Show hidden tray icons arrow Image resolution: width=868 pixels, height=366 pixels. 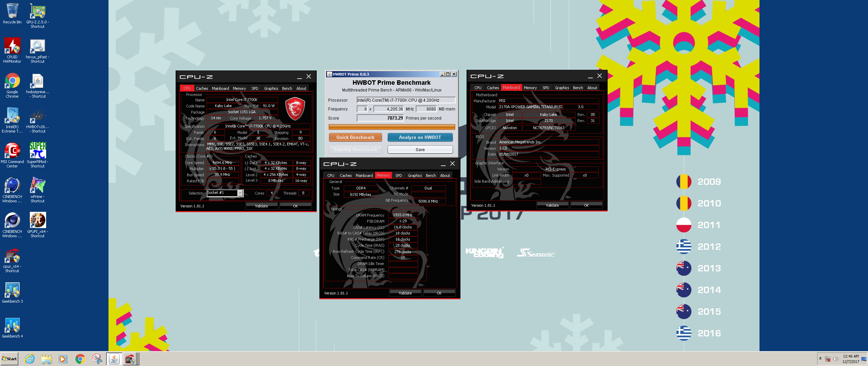point(820,359)
